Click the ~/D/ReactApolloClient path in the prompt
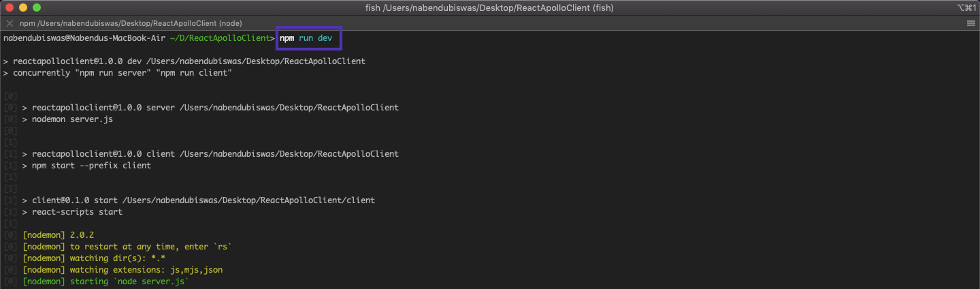 pos(219,38)
